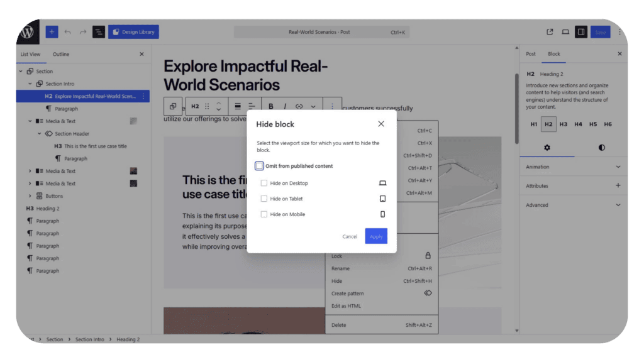This screenshot has height=362, width=644.
Task: Click the WordPress logo icon
Action: [x=28, y=31]
